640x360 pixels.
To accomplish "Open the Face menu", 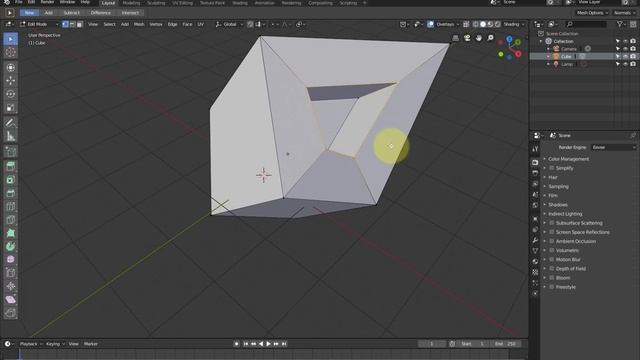I will coord(187,24).
